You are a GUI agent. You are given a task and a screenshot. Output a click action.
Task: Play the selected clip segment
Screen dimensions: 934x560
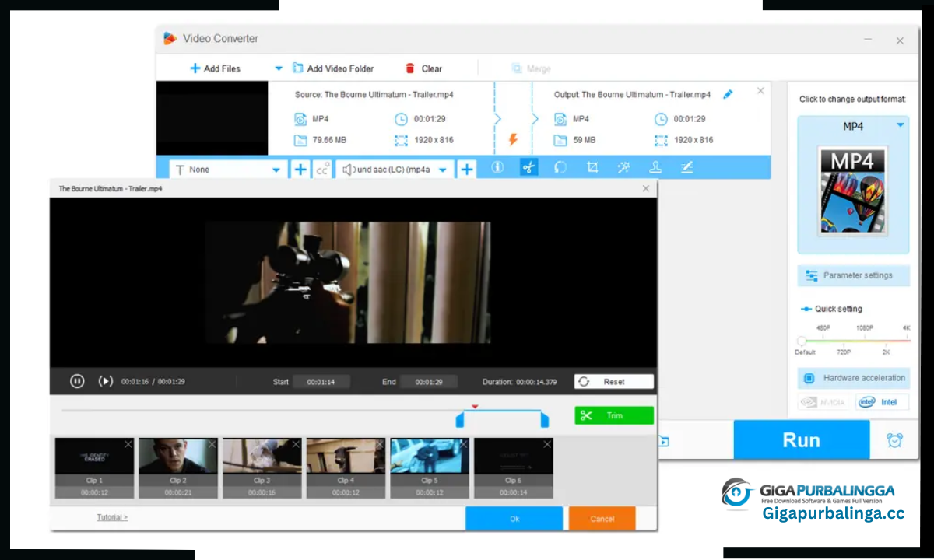[105, 381]
